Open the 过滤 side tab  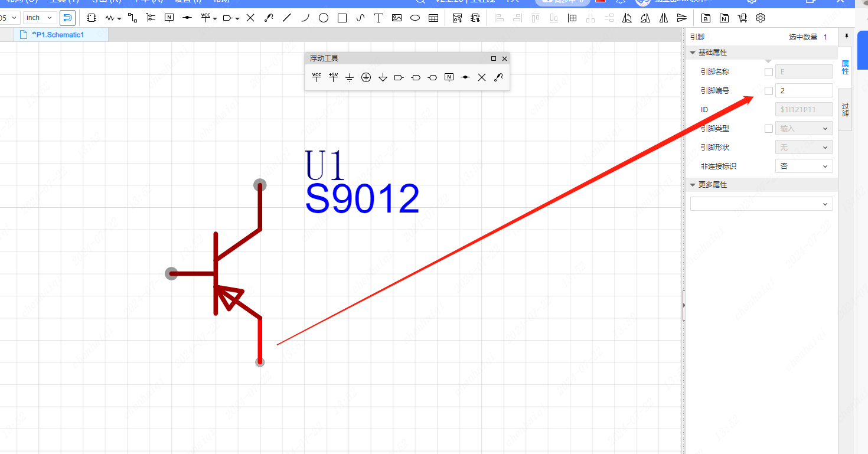(845, 110)
